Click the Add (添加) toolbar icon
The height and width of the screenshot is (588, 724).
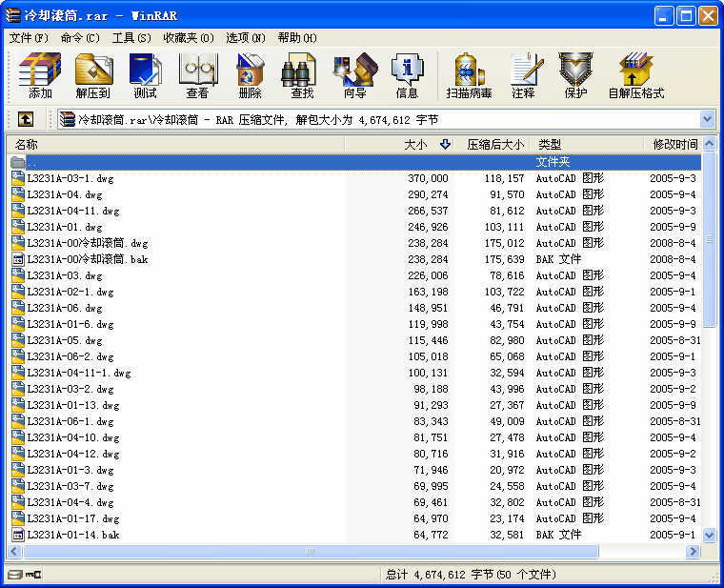(40, 76)
